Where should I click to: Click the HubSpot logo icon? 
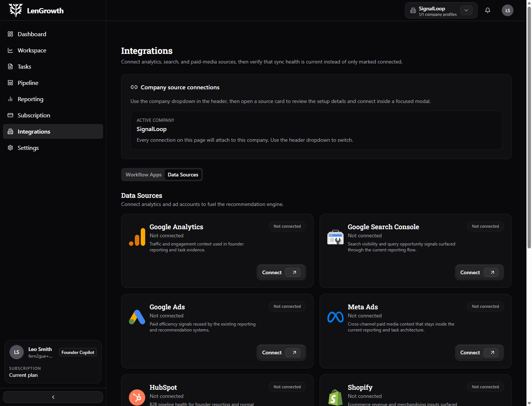pyautogui.click(x=137, y=398)
